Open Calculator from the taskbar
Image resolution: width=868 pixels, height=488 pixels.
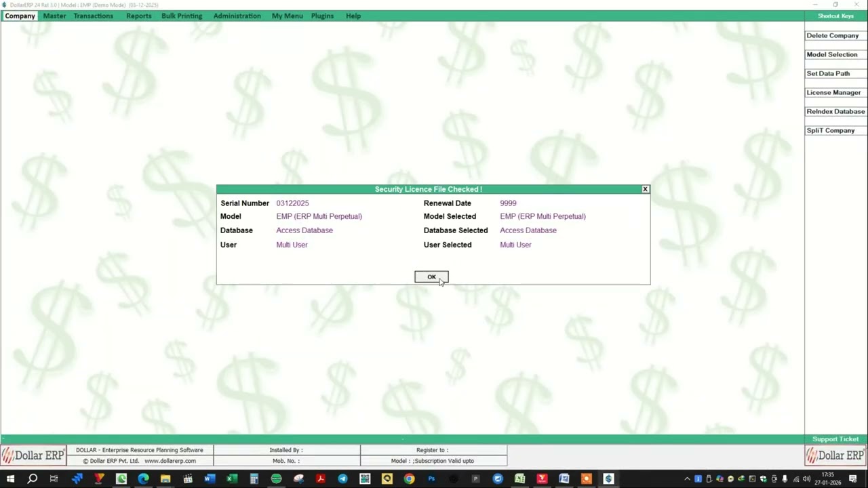(x=254, y=479)
